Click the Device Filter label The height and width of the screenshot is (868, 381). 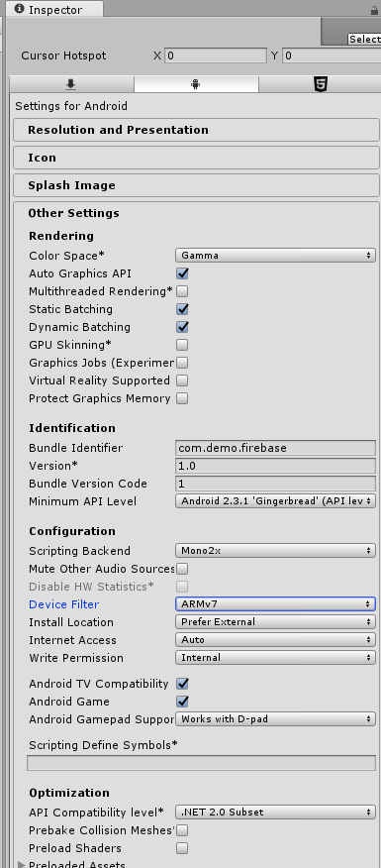coord(63,604)
